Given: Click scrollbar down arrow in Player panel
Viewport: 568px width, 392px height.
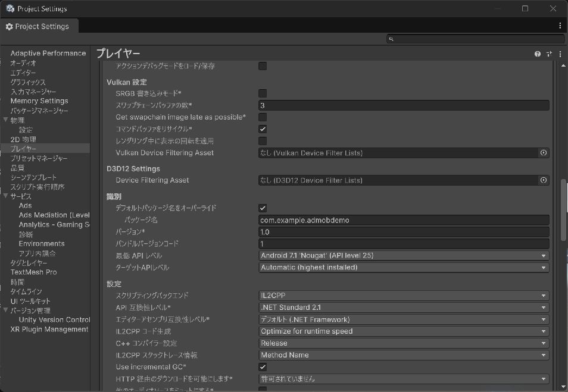Looking at the screenshot, I should [x=563, y=387].
